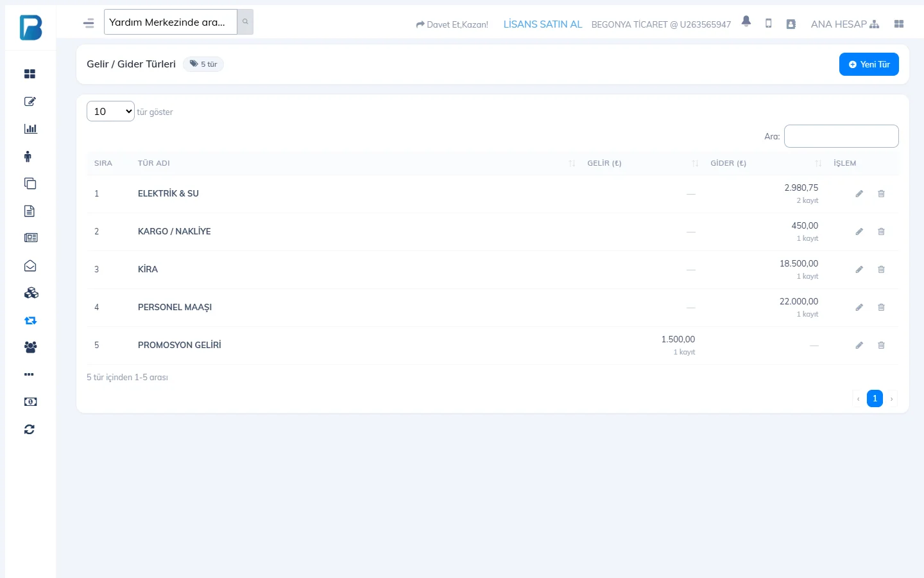The height and width of the screenshot is (578, 924).
Task: Open the bar chart reports icon
Action: 30,128
